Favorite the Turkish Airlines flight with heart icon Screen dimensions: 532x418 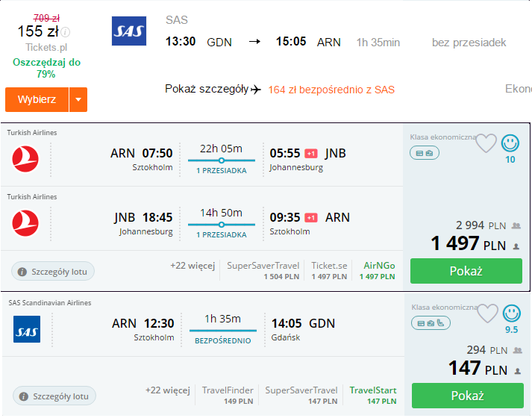point(486,143)
